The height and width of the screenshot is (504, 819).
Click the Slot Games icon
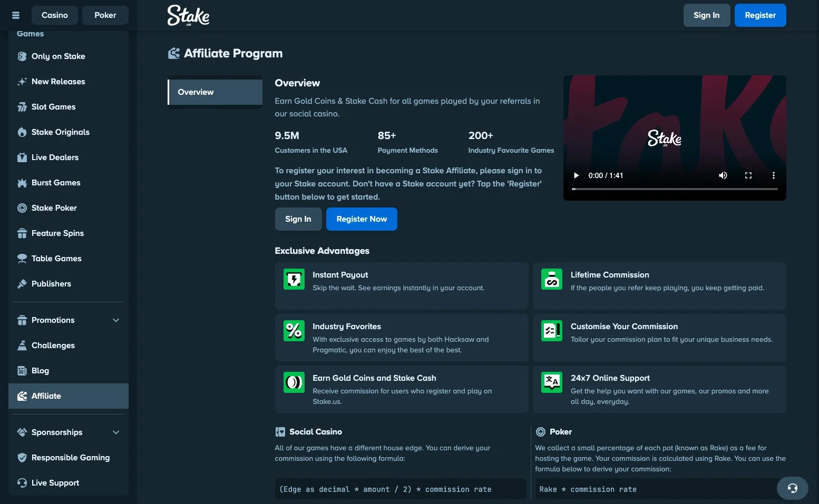22,107
